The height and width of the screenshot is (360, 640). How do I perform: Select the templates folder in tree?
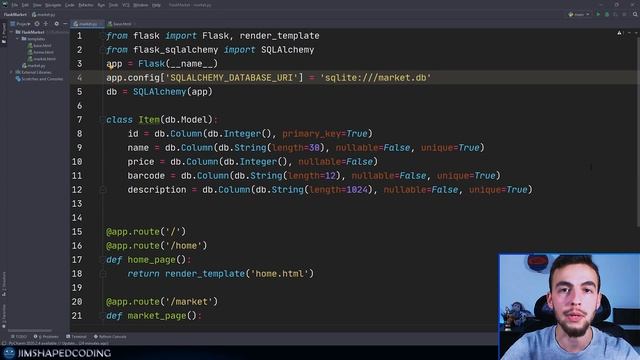click(33, 39)
